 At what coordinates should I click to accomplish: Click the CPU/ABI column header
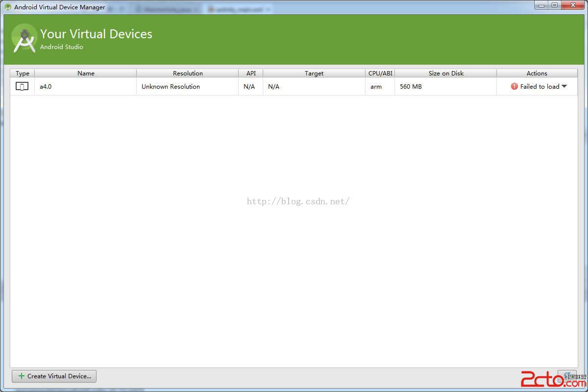380,73
